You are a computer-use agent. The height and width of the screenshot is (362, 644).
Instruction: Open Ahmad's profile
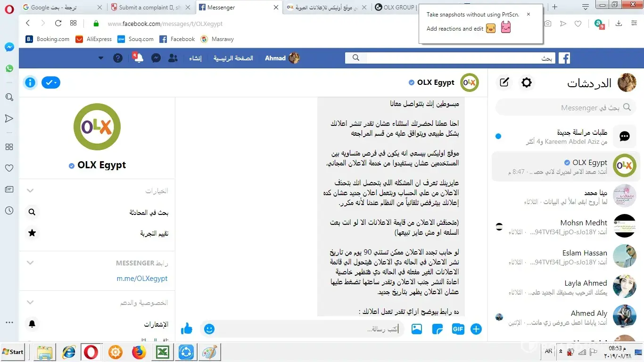tap(282, 58)
